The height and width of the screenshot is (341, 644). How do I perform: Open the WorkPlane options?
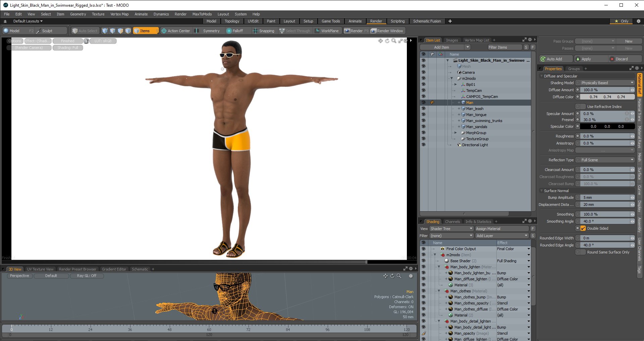327,31
